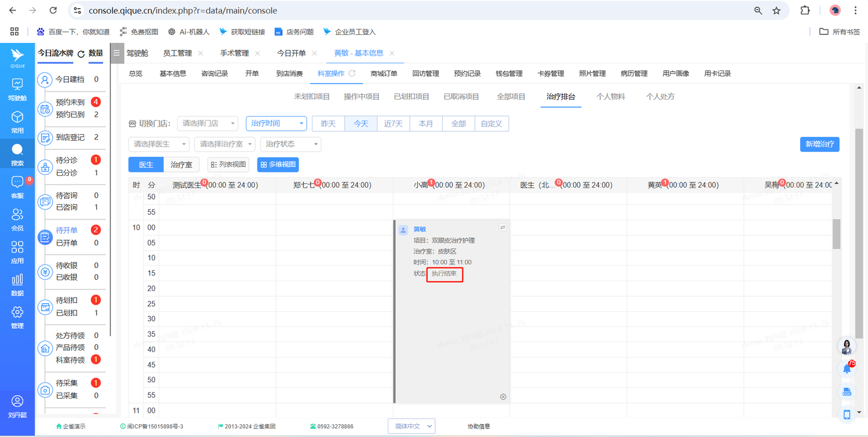Open the 管理 gear icon in sidebar
The image size is (868, 437).
[17, 313]
